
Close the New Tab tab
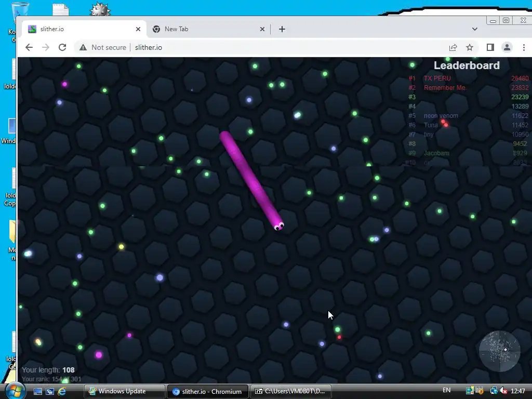pos(262,29)
